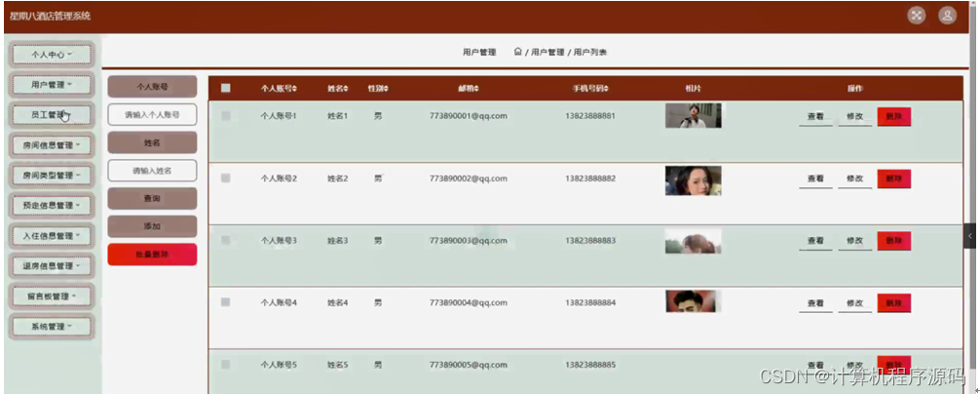Select email 773890001@qq.com cell
The width and height of the screenshot is (980, 395).
[469, 116]
